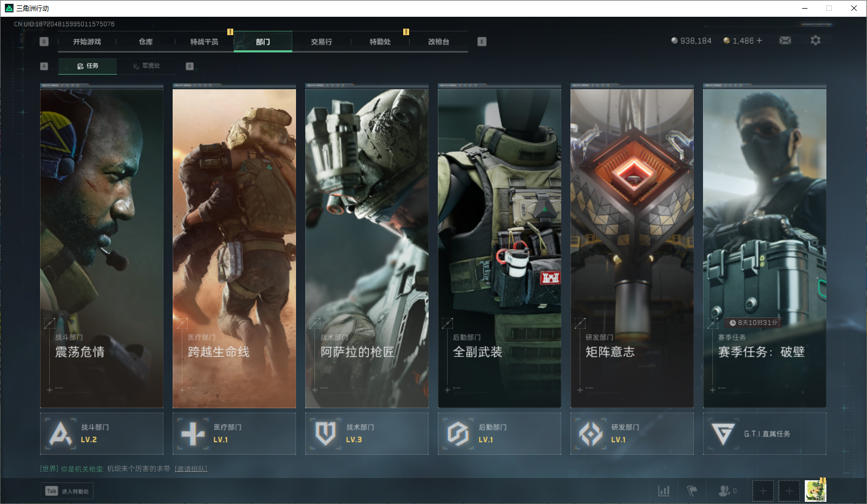This screenshot has width=867, height=504.
Task: Click the 邀请组队 link in chat
Action: point(191,469)
